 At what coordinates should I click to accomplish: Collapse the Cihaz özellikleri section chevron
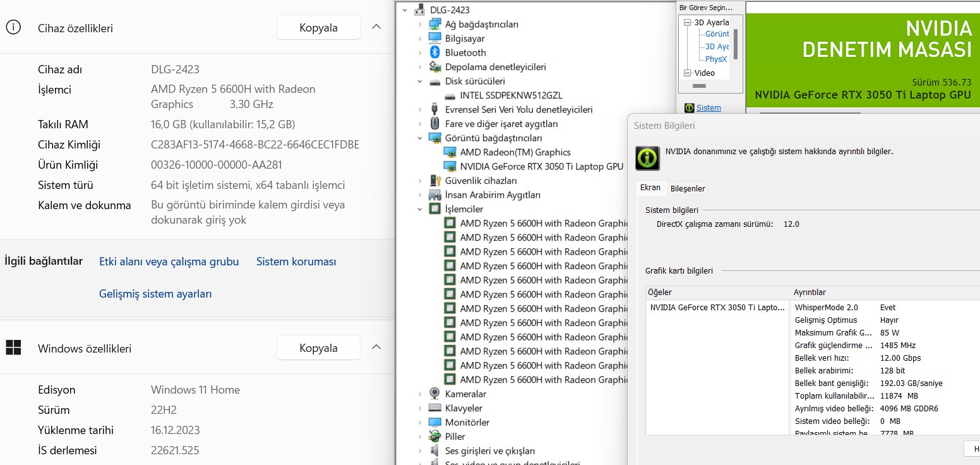376,27
